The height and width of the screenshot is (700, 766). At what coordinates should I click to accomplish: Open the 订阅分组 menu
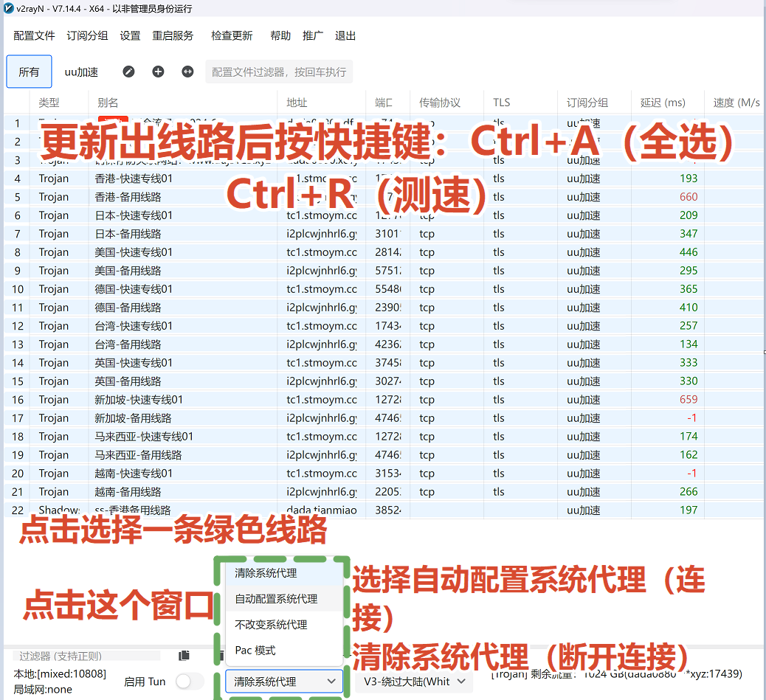click(87, 35)
